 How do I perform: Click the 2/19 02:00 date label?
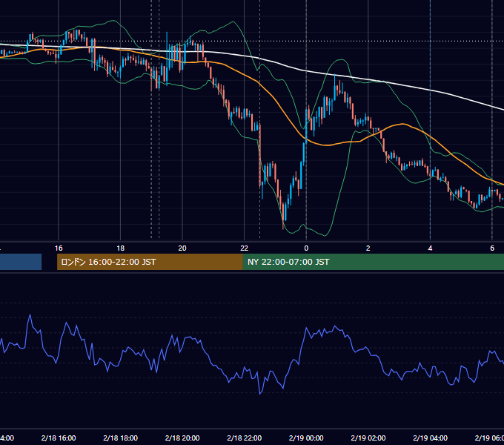(368, 438)
